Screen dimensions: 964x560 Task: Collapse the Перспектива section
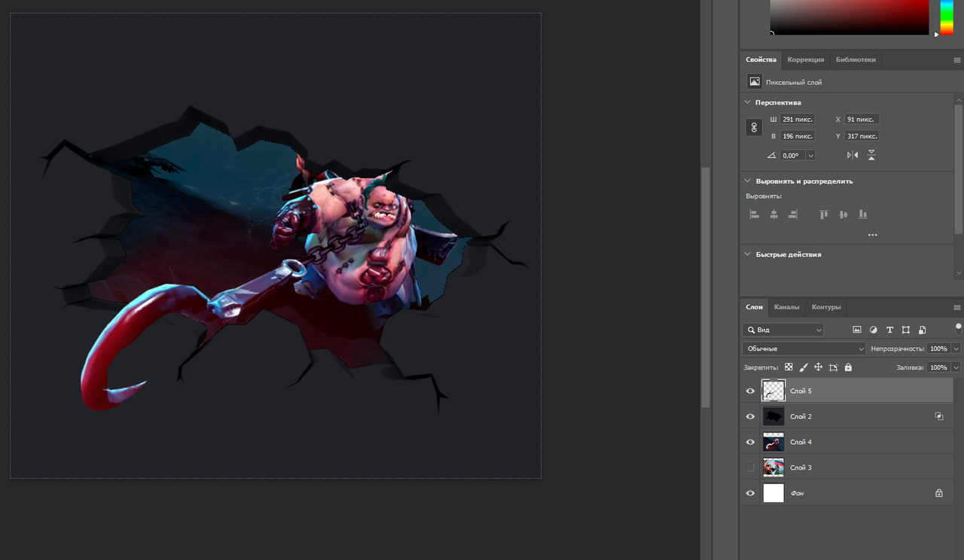tap(748, 102)
